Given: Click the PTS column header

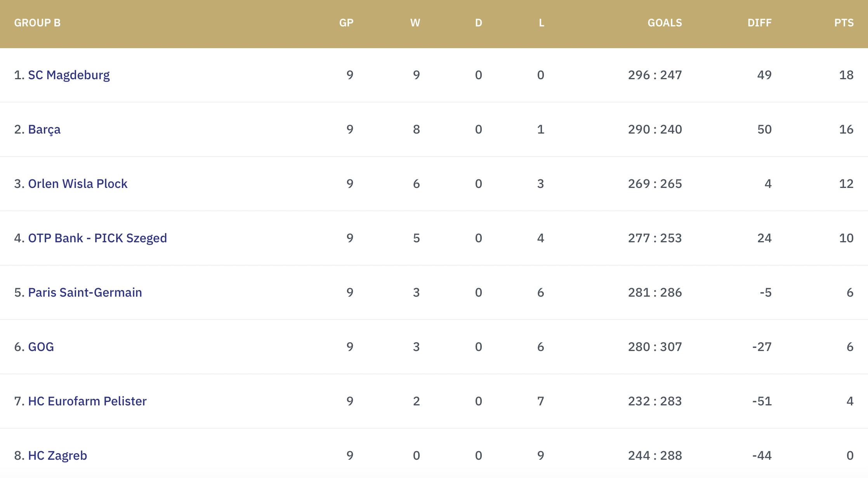Looking at the screenshot, I should click(x=844, y=23).
